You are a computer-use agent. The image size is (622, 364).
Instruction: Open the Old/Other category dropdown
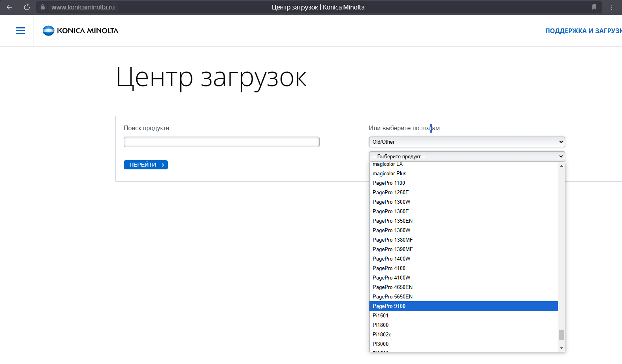tap(467, 142)
